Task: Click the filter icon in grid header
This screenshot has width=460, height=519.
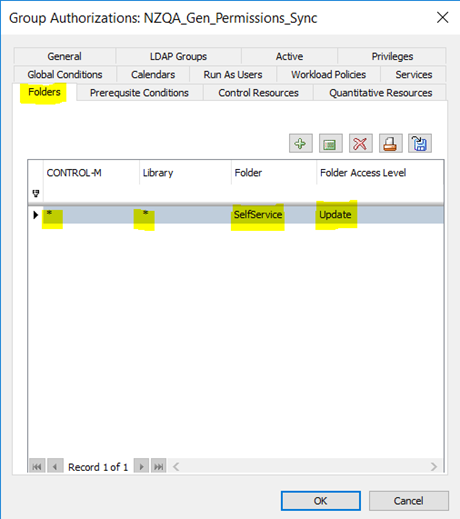Action: [36, 193]
